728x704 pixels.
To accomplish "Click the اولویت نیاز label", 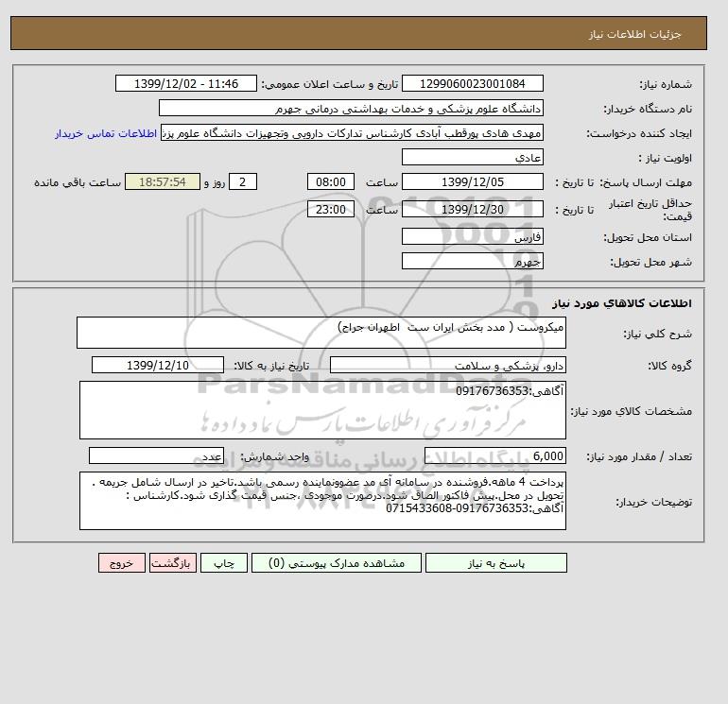I will tap(665, 158).
